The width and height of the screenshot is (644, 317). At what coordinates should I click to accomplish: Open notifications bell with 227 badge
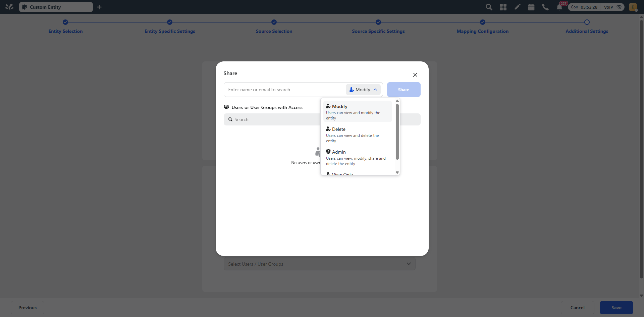(x=559, y=7)
